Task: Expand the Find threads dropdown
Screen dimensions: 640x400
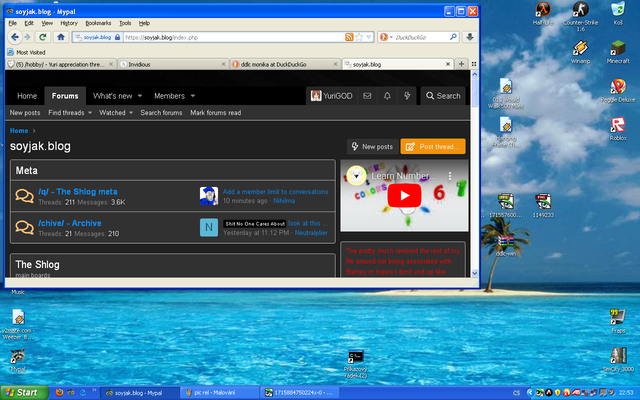Action: pyautogui.click(x=90, y=113)
